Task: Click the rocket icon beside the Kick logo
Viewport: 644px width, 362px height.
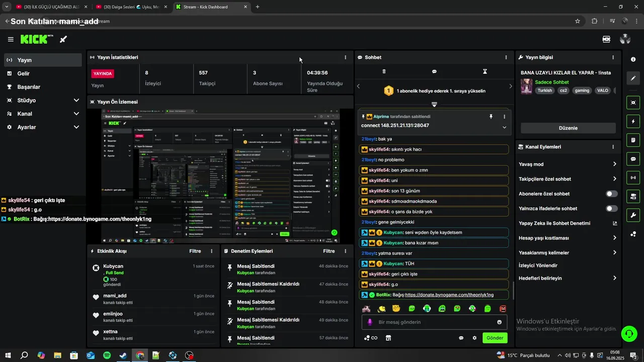Action: click(x=63, y=39)
